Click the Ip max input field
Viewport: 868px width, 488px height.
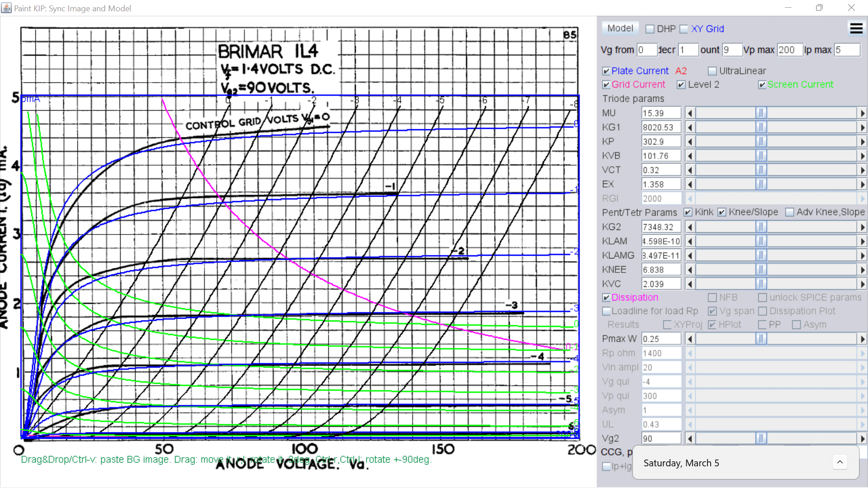click(847, 50)
